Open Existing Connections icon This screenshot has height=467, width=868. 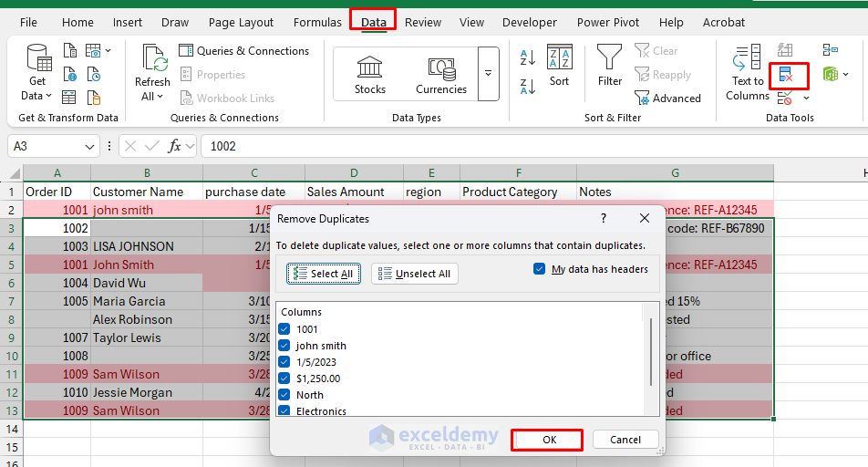point(94,99)
